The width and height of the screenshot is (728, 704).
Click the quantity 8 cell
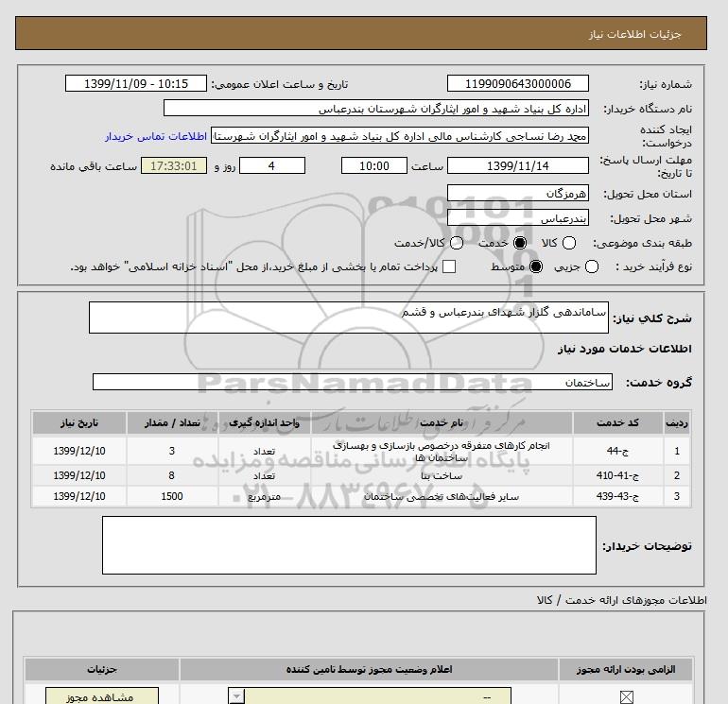[x=172, y=475]
